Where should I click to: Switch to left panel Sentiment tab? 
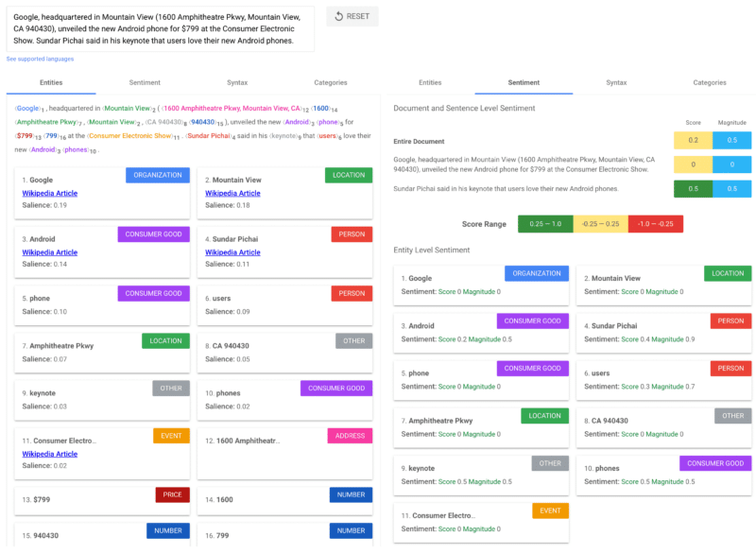[145, 83]
